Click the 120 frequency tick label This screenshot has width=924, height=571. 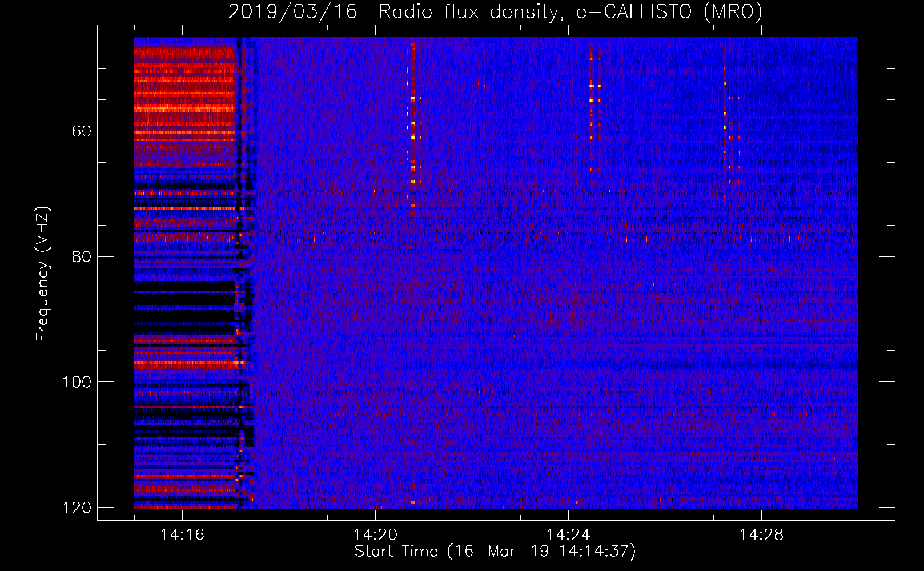click(77, 508)
